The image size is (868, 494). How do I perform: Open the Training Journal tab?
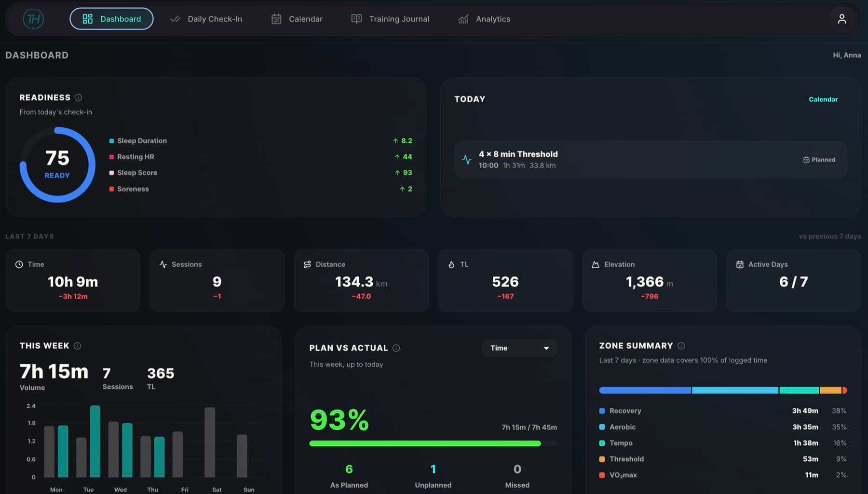(390, 19)
